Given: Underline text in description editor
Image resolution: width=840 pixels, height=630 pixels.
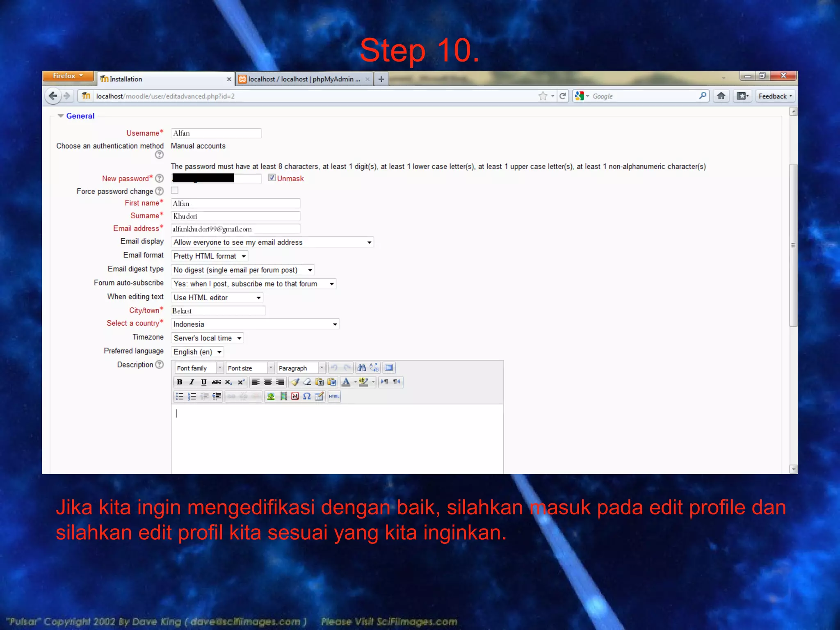Looking at the screenshot, I should (x=204, y=382).
